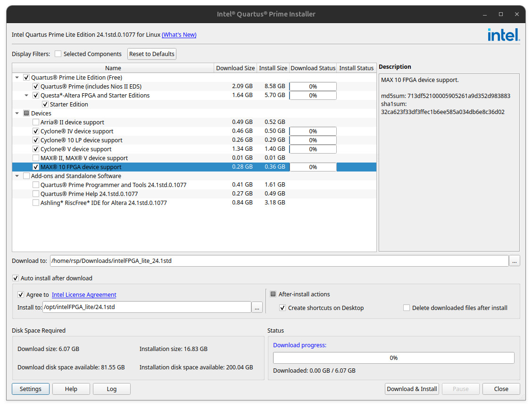Click the Download & Install button

412,389
